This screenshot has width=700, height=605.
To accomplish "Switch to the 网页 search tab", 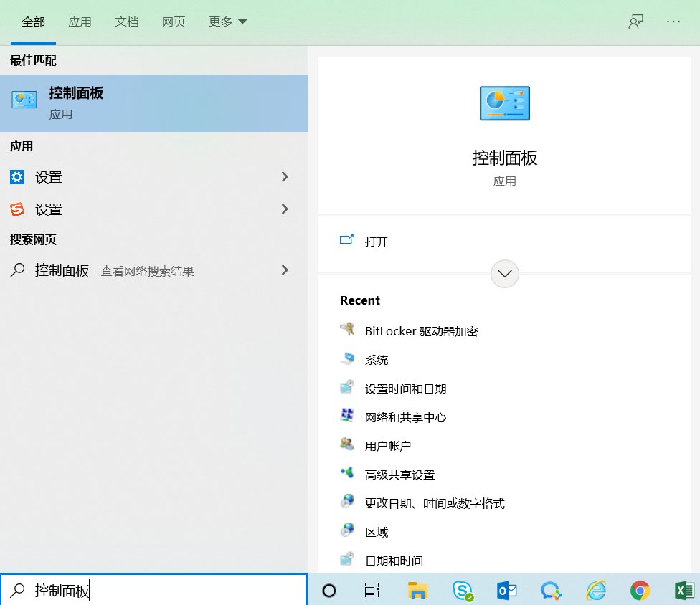I will tap(173, 22).
